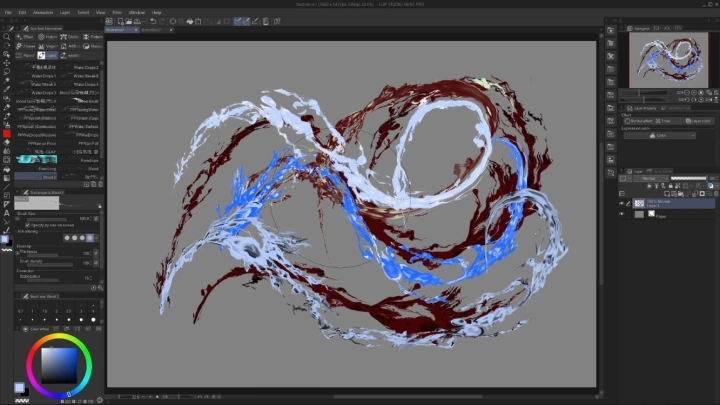Screen dimensions: 720x405
Task: Open the Animation menu
Action: [x=43, y=12]
